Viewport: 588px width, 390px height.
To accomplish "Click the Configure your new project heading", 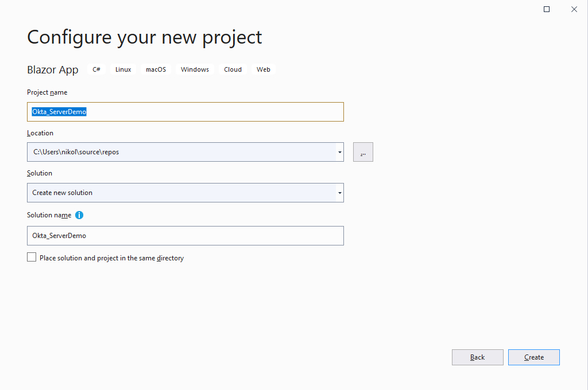I will point(144,37).
